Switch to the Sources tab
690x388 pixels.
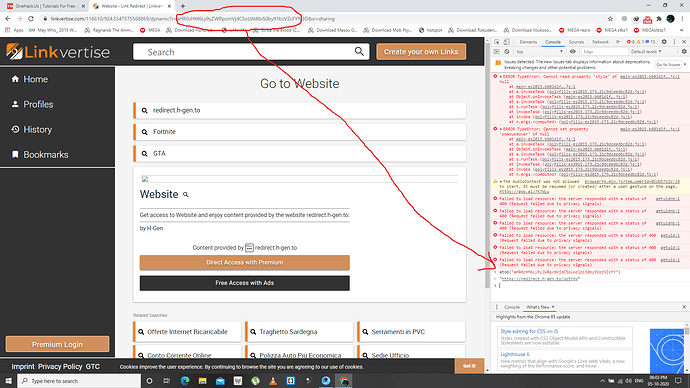pyautogui.click(x=576, y=42)
